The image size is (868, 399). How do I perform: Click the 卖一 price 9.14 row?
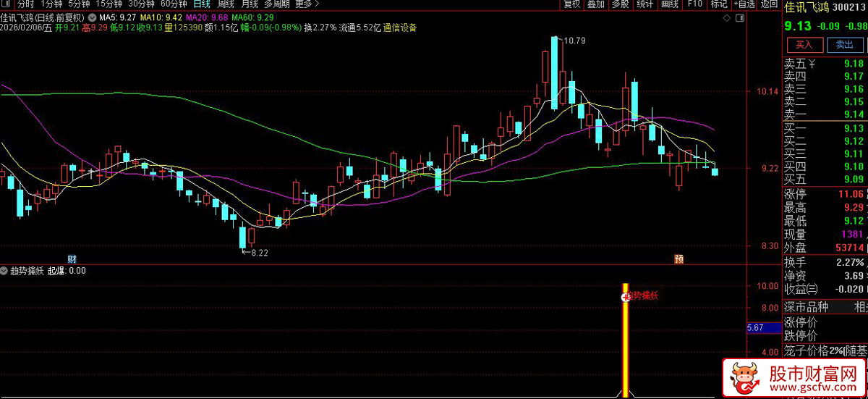point(825,114)
